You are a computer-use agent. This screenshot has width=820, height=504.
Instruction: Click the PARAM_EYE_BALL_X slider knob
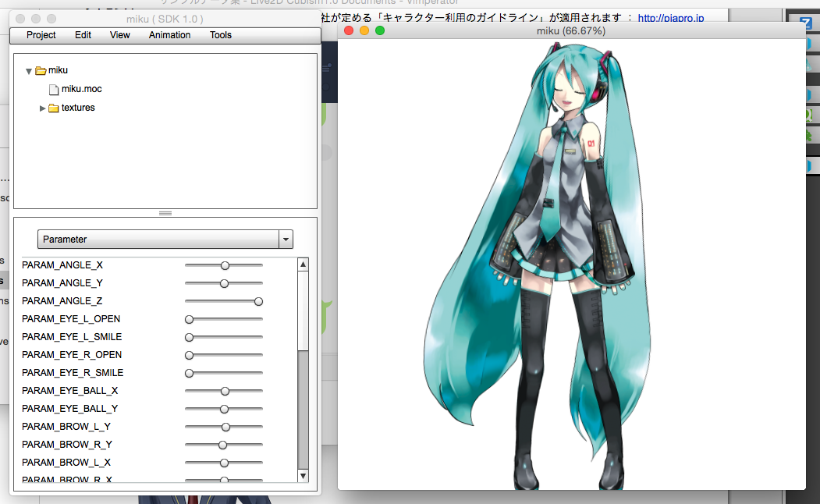pyautogui.click(x=225, y=391)
